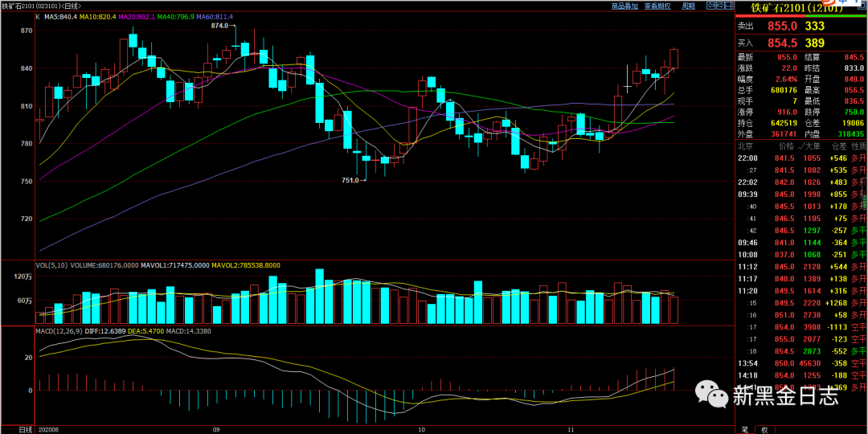Image resolution: width=868 pixels, height=434 pixels.
Task: Select the MA40:796.9 indicator label
Action: coord(175,17)
